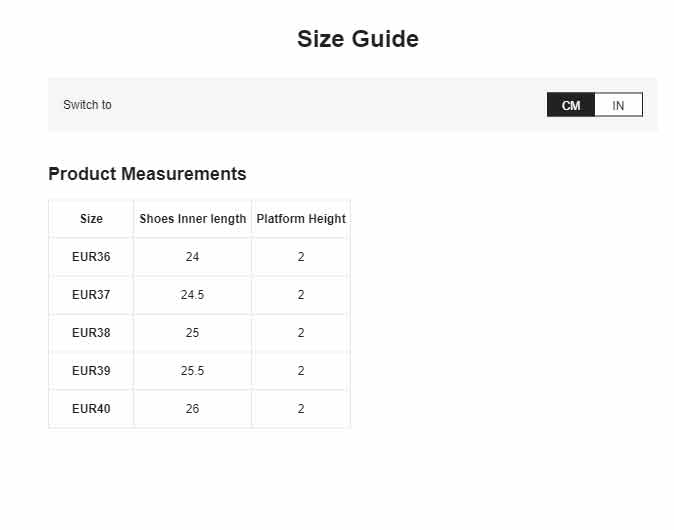Switch measurements to IN units
The image size is (674, 530).
618,105
